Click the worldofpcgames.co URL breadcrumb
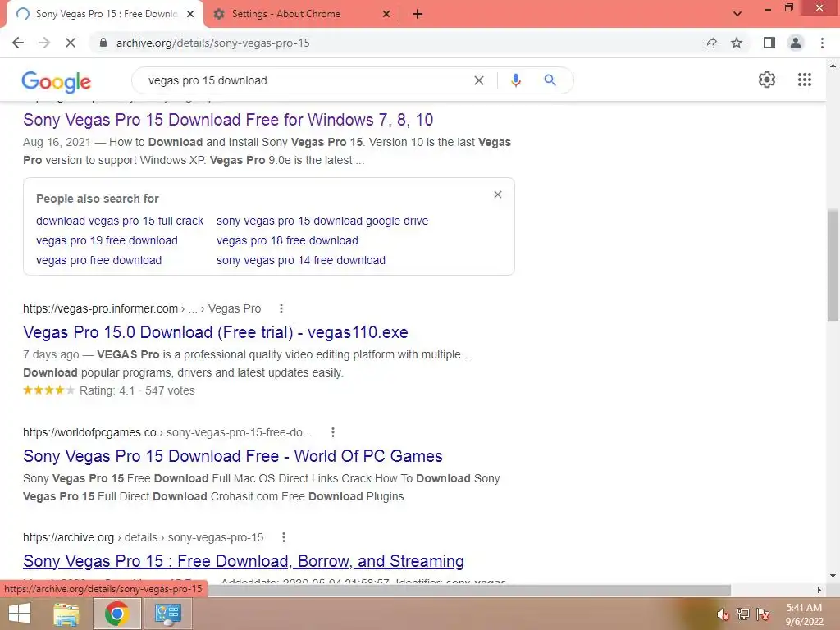 pyautogui.click(x=167, y=432)
